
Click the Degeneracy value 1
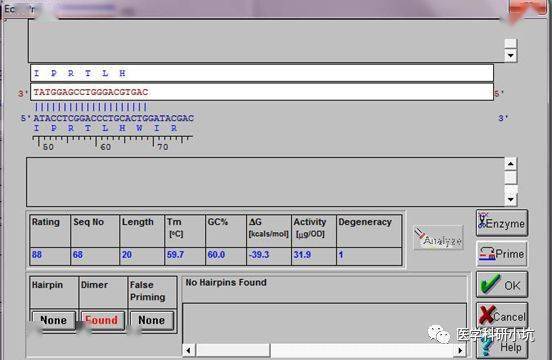tap(341, 254)
